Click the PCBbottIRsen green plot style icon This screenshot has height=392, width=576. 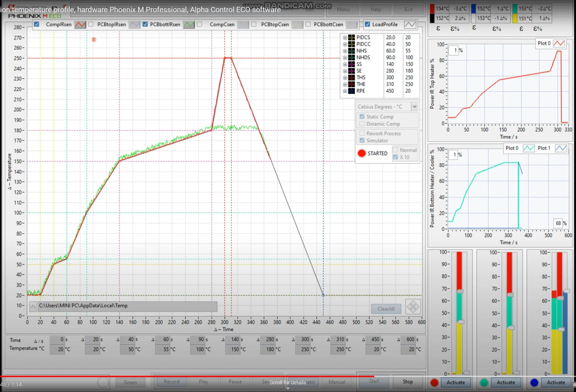[189, 25]
